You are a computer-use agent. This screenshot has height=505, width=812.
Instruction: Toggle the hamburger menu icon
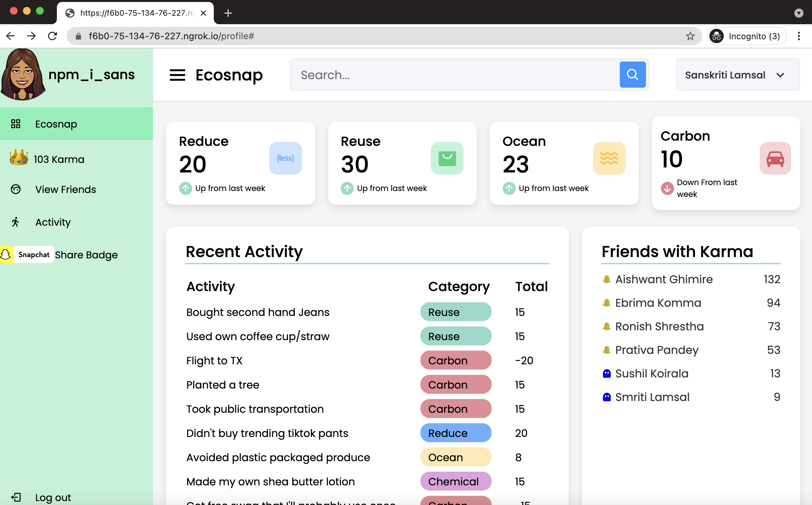click(x=177, y=75)
